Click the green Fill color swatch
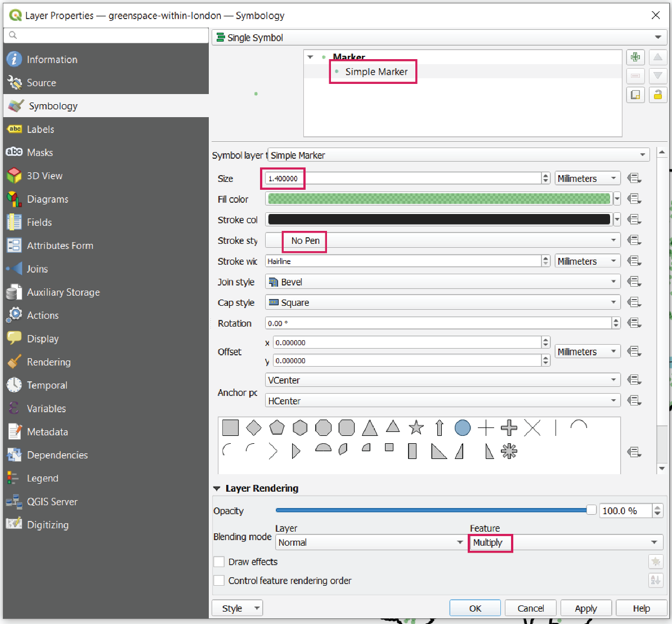Image resolution: width=672 pixels, height=624 pixels. [439, 199]
